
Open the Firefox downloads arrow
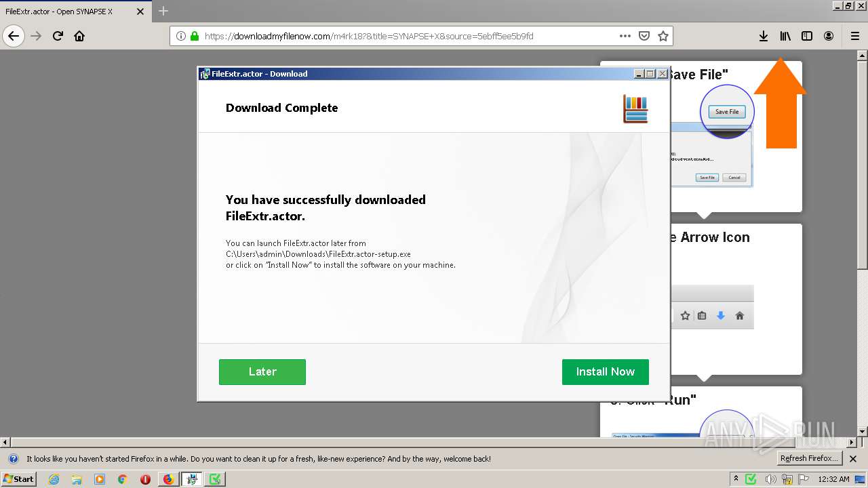764,36
